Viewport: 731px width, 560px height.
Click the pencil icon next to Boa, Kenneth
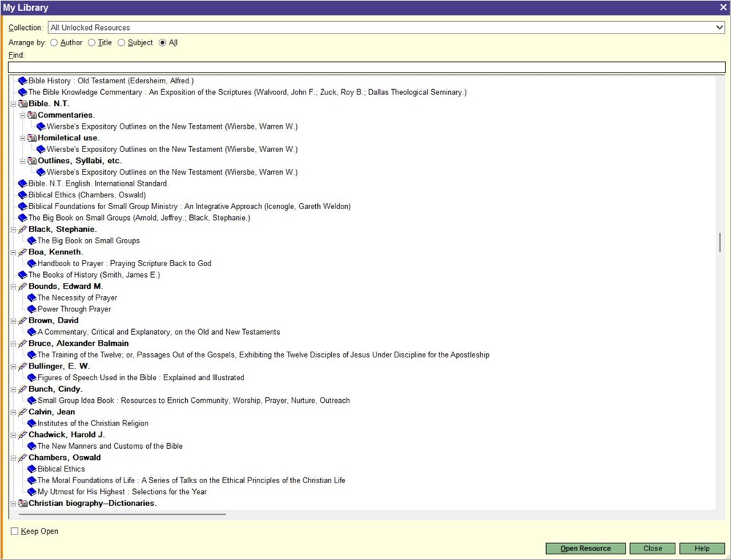point(21,251)
